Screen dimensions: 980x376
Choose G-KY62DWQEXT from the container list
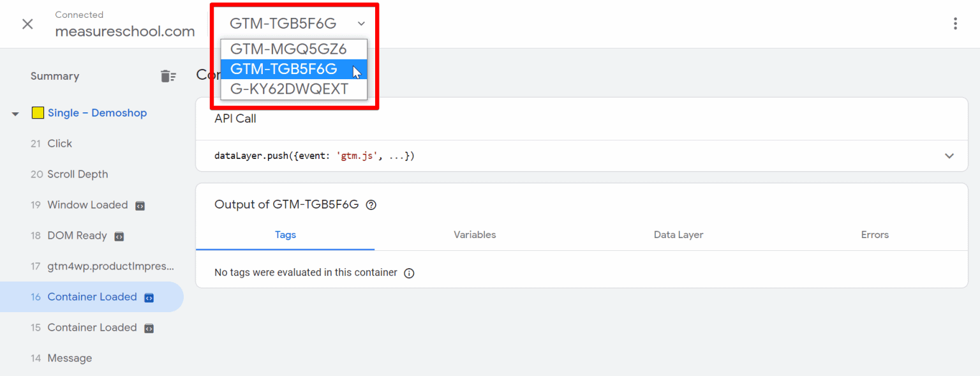click(x=289, y=89)
